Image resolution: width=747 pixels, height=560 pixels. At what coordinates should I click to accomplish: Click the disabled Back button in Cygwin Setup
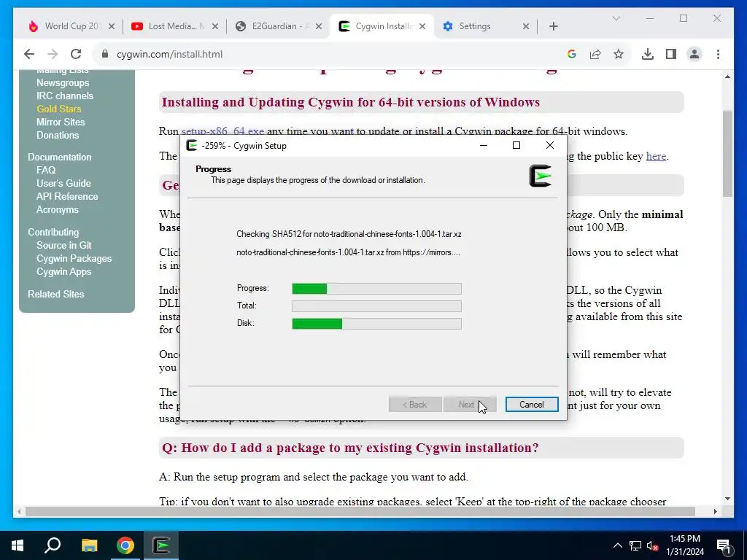(415, 405)
